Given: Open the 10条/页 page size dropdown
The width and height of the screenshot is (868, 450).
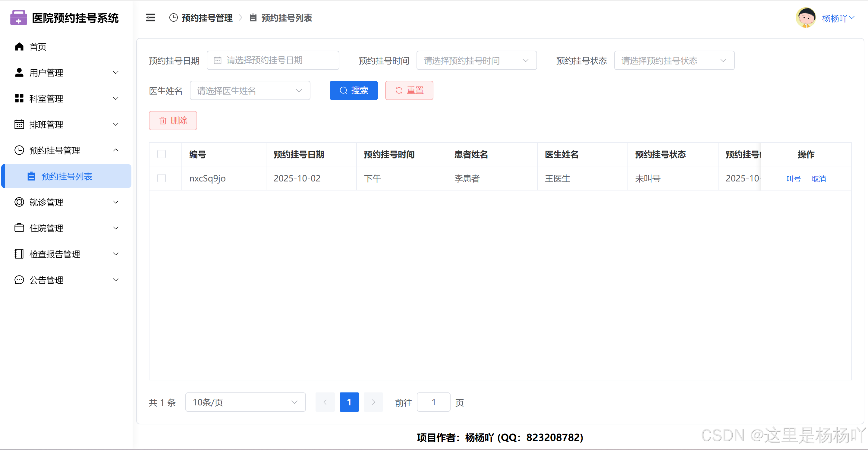Looking at the screenshot, I should [x=245, y=402].
